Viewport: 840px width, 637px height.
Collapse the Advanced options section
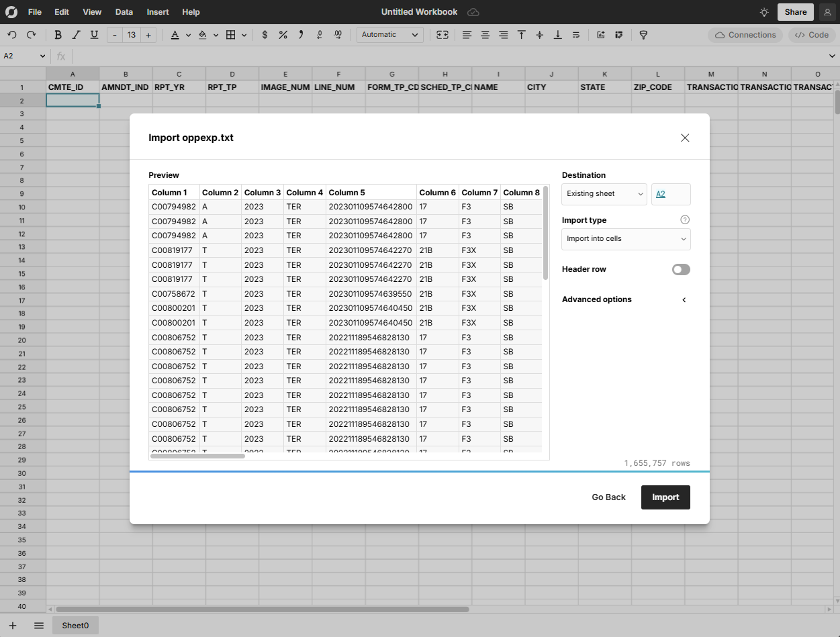pos(684,300)
